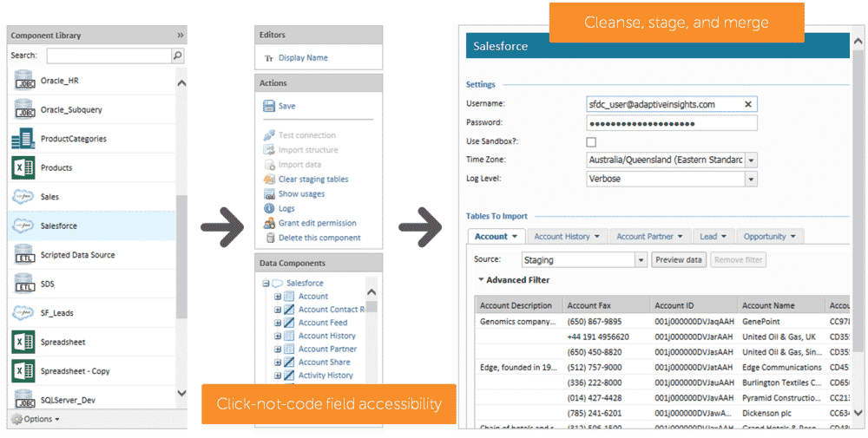Screen dimensions: 868x438
Task: Collapse the Salesforce data components tree
Action: coord(266,284)
